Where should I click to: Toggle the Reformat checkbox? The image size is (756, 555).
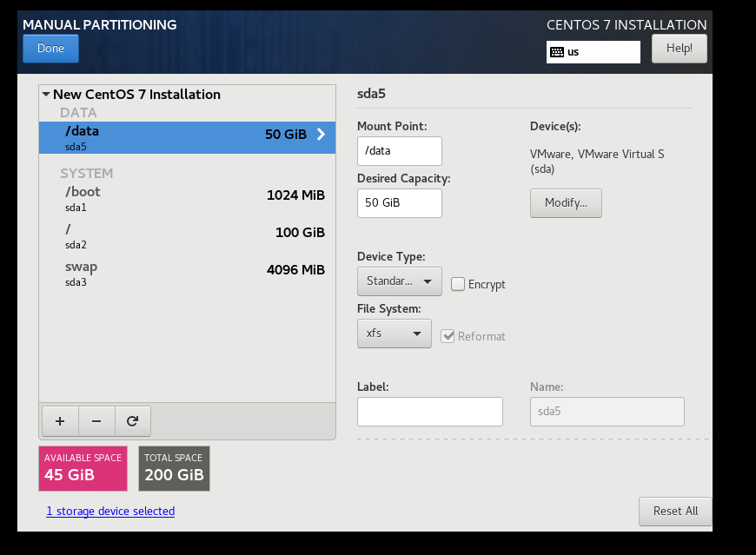coord(448,336)
